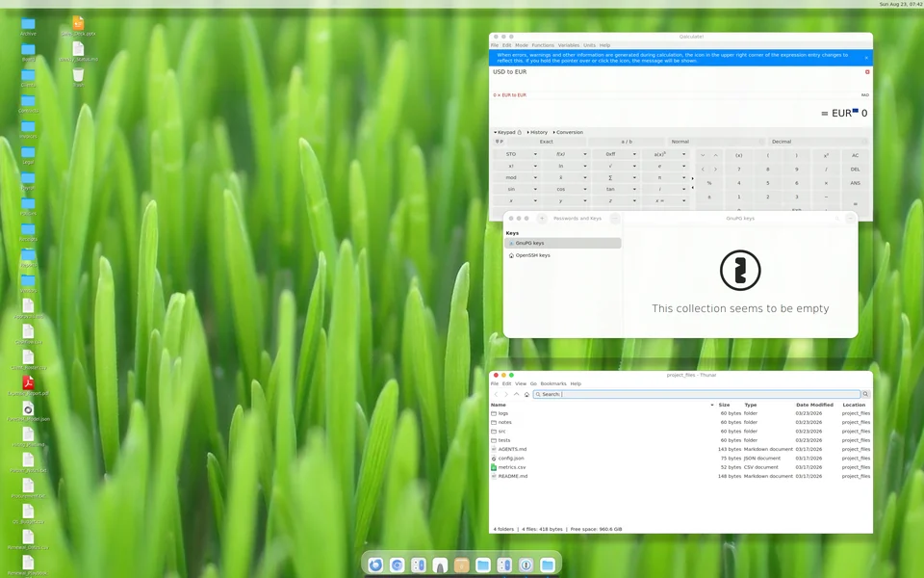Expand the History section in Qalculate
The image size is (924, 578).
tap(537, 132)
